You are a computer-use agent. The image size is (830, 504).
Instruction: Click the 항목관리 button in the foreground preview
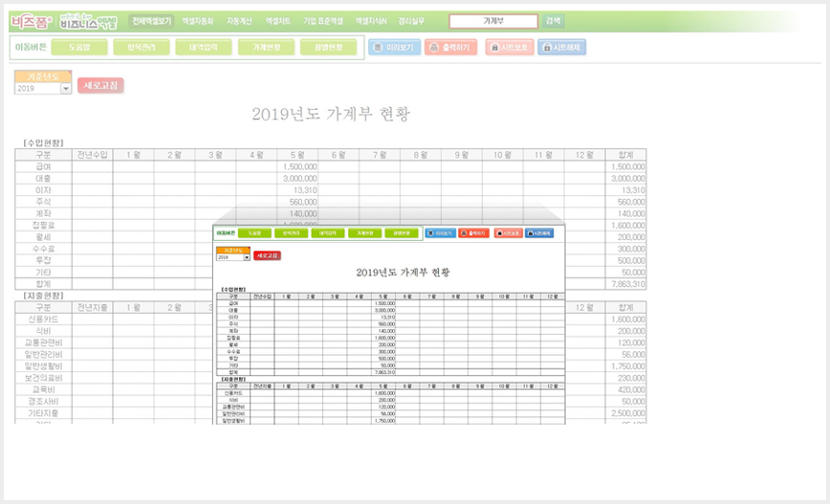point(291,233)
